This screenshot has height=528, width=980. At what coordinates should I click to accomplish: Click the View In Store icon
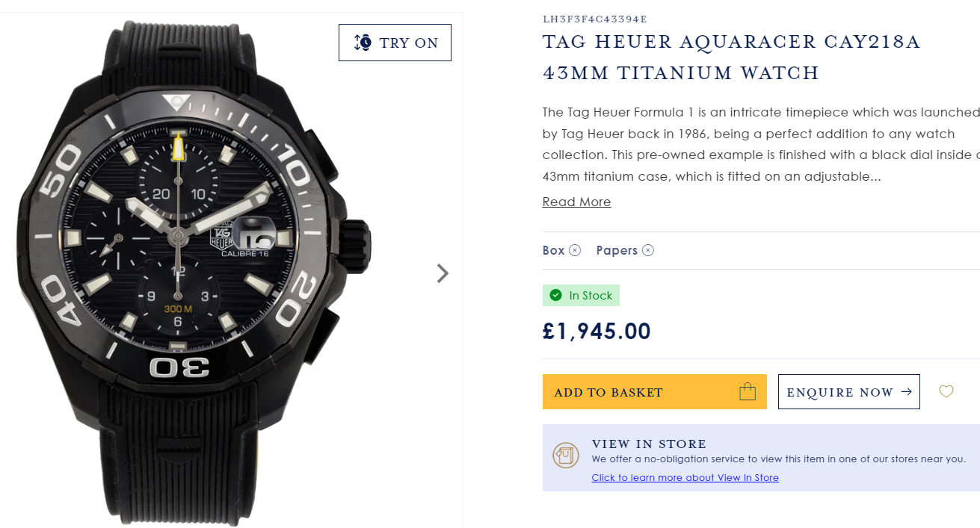(566, 455)
